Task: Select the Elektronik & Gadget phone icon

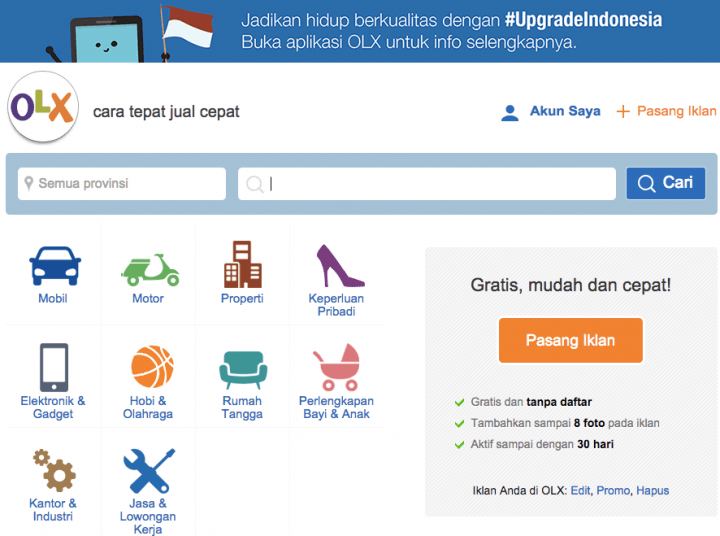Action: coord(54,367)
